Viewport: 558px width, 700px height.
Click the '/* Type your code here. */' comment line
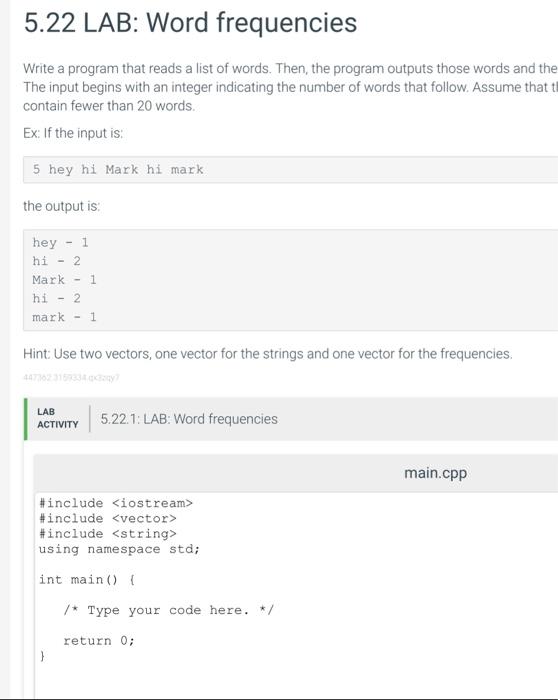(168, 610)
